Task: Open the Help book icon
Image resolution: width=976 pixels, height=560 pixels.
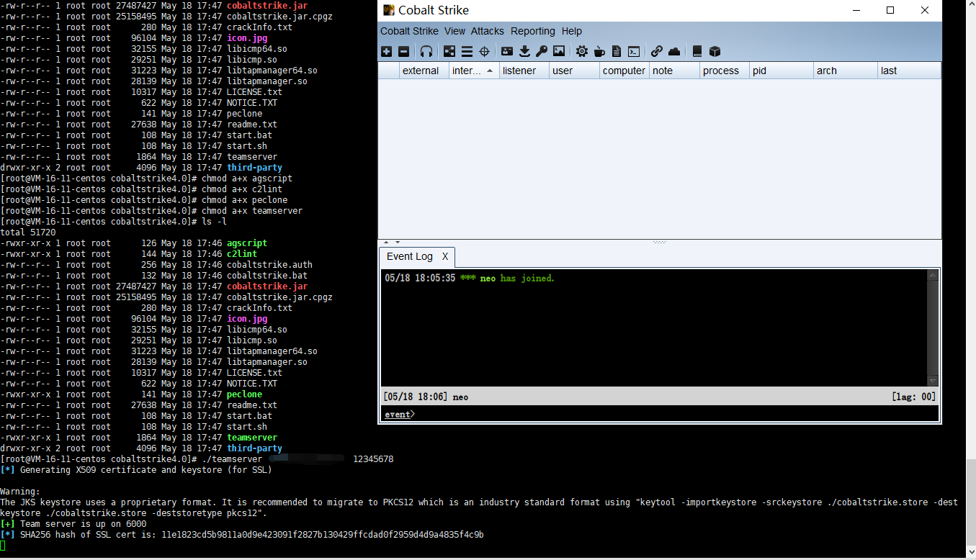Action: click(x=697, y=51)
